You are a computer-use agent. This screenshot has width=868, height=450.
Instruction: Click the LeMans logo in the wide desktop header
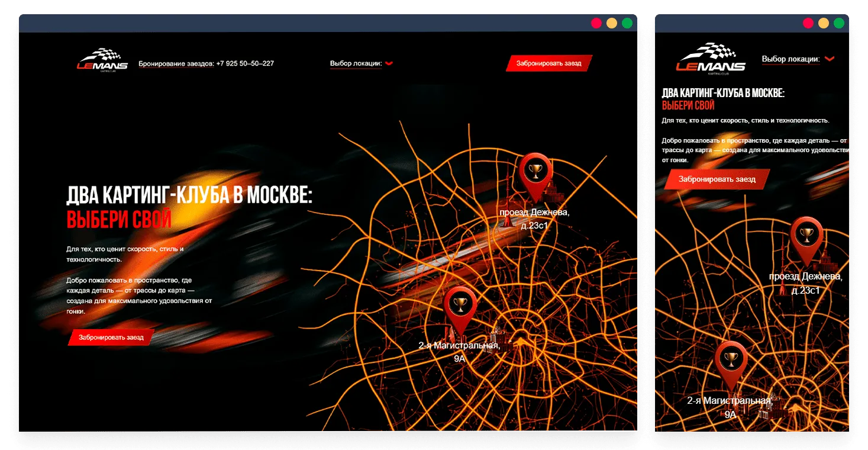click(102, 60)
